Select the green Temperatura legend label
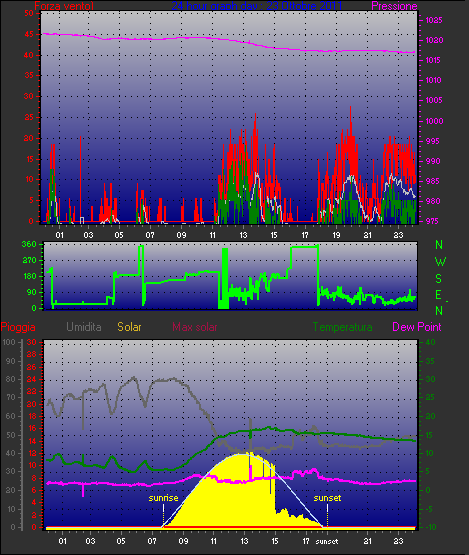 342,327
